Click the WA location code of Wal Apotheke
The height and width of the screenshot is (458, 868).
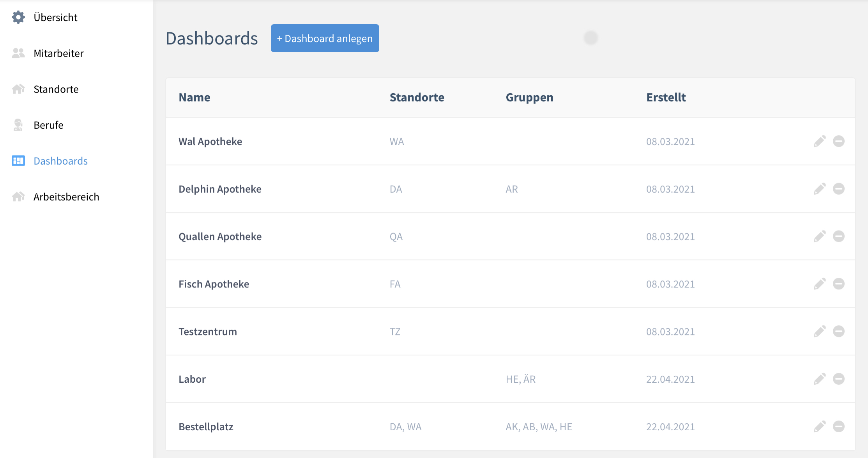[397, 141]
